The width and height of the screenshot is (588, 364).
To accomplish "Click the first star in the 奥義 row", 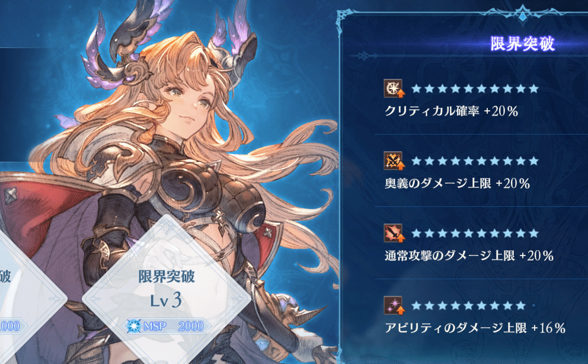I will 416,161.
